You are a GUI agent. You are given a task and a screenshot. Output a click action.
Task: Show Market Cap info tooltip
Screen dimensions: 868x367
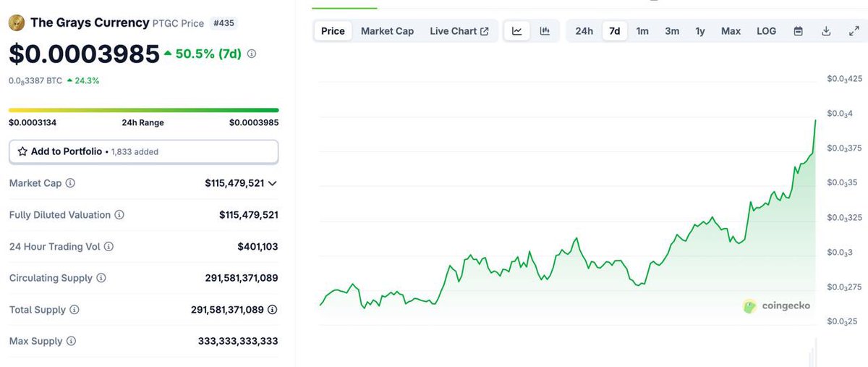[x=70, y=183]
